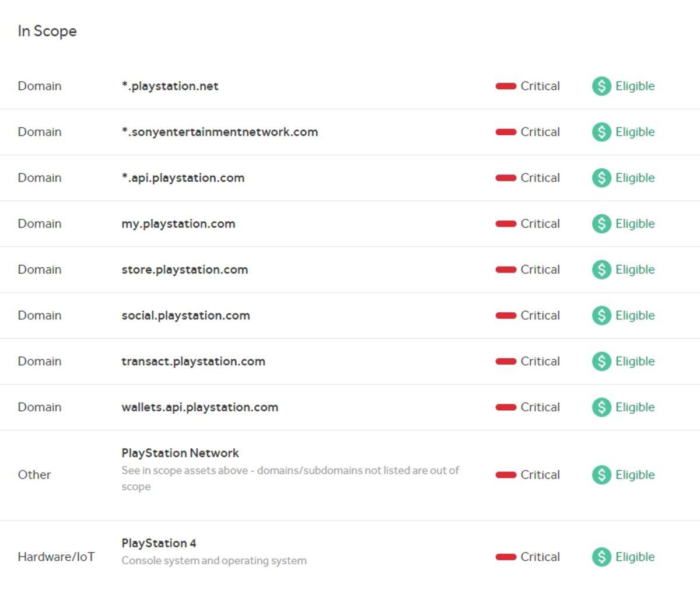The width and height of the screenshot is (700, 594).
Task: Select the dollar icon for my.playstation.com
Action: coord(601,223)
